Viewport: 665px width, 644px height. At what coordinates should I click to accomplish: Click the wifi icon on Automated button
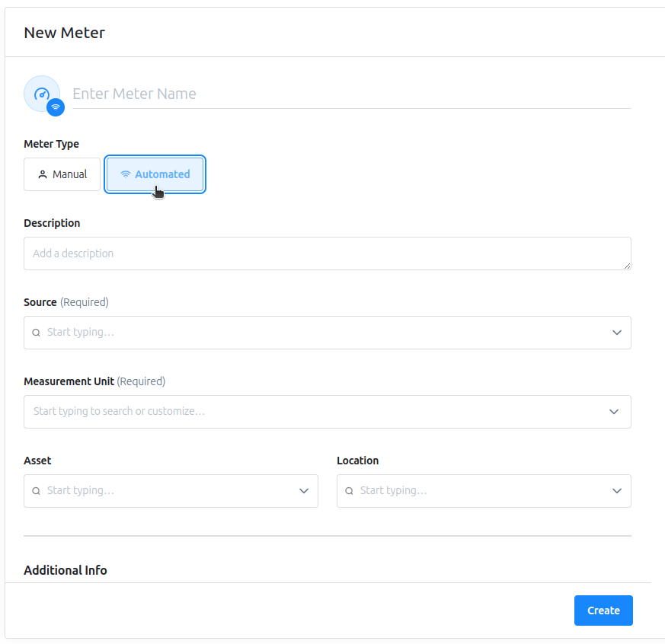pos(126,174)
